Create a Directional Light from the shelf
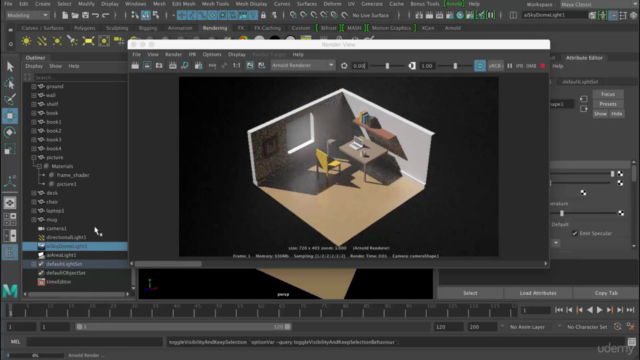This screenshot has height=360, width=640. click(42, 41)
